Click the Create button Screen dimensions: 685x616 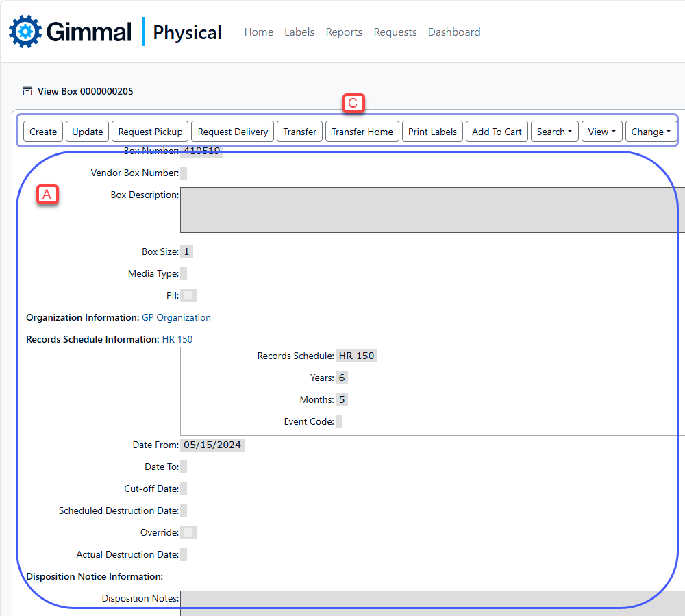coord(43,132)
